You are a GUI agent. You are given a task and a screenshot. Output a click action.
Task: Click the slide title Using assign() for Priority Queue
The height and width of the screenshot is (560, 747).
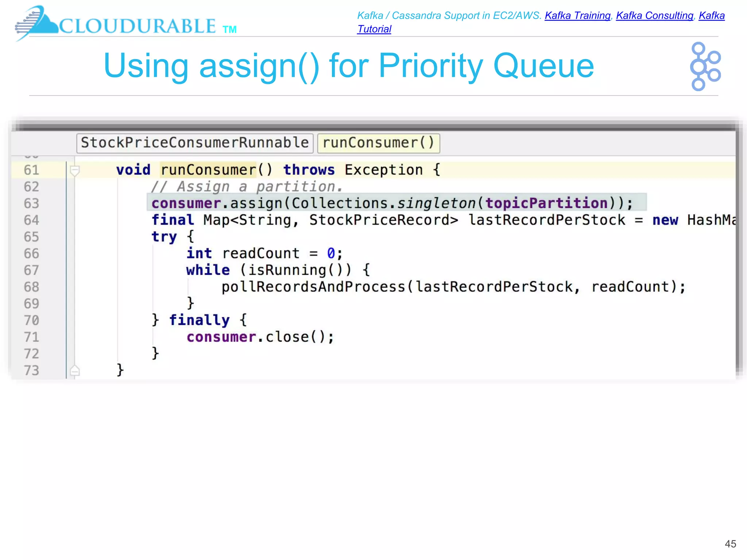[349, 66]
